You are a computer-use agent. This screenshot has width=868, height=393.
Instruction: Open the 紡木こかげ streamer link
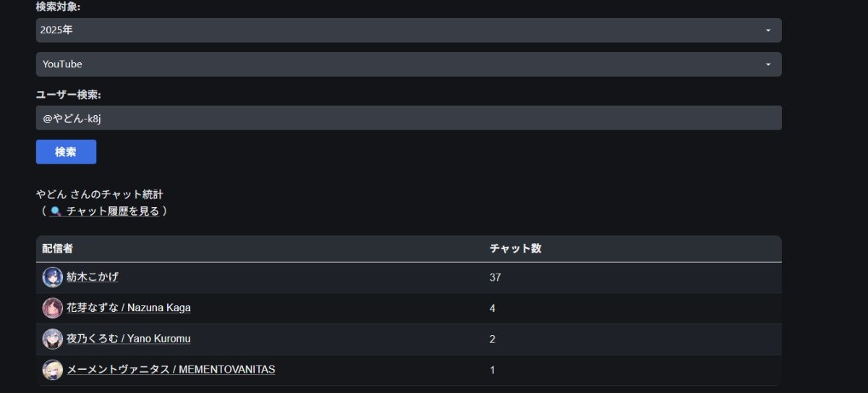coord(93,277)
